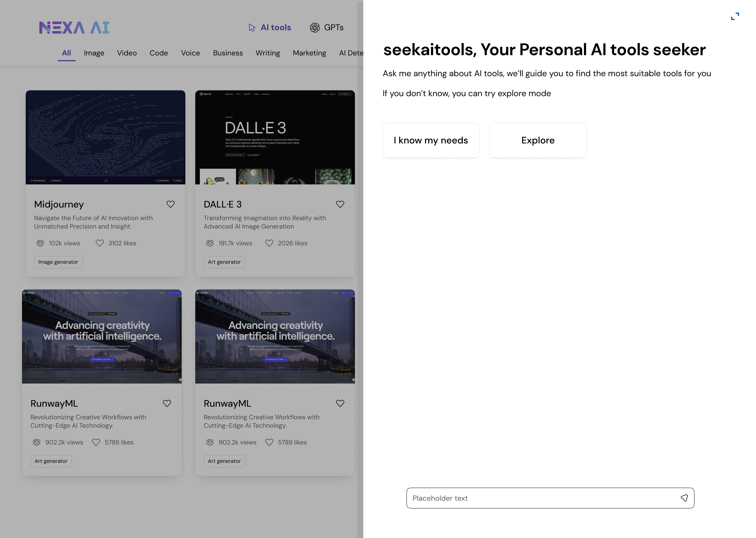756x538 pixels.
Task: Click the NEXA AI logo
Action: click(74, 27)
